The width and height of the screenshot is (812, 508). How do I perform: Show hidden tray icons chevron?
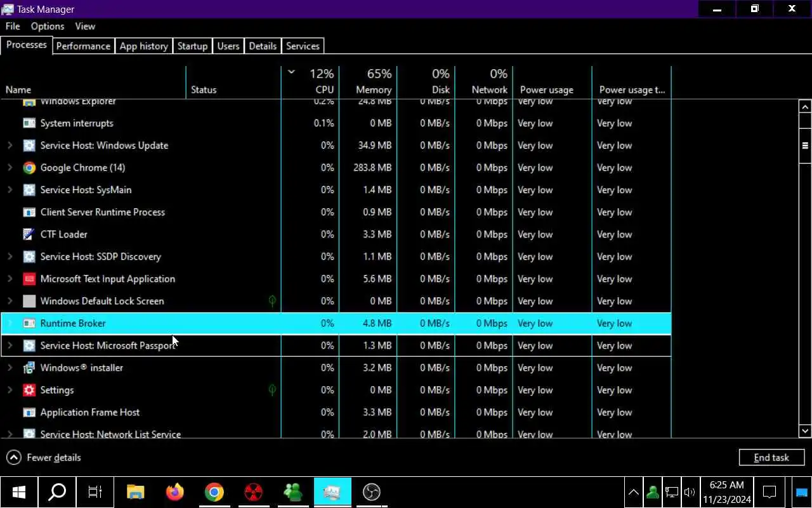point(633,492)
